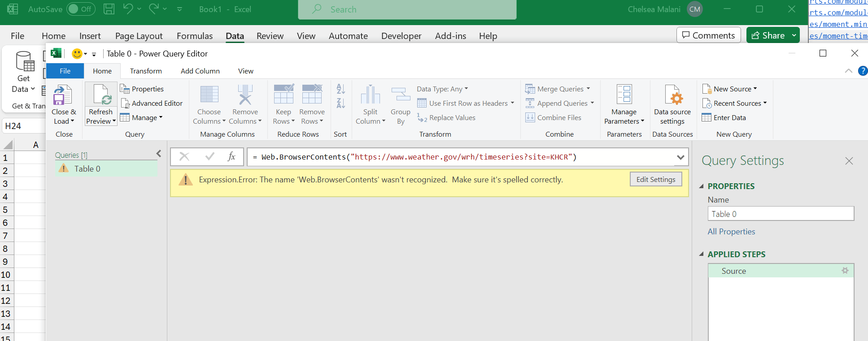This screenshot has width=868, height=341.
Task: Sort descending with Z-A icon
Action: tap(340, 103)
